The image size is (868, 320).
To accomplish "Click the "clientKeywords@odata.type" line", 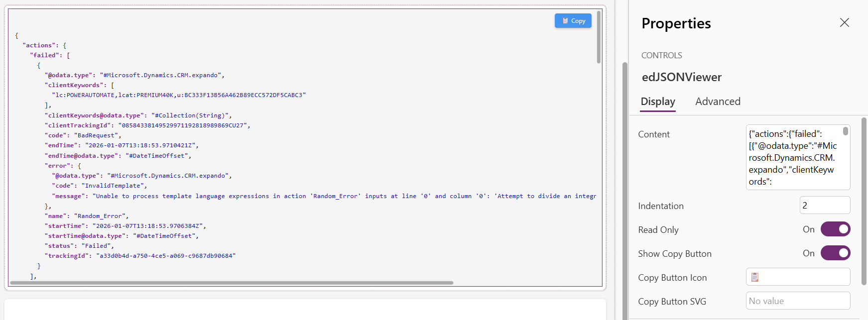I will (x=138, y=115).
